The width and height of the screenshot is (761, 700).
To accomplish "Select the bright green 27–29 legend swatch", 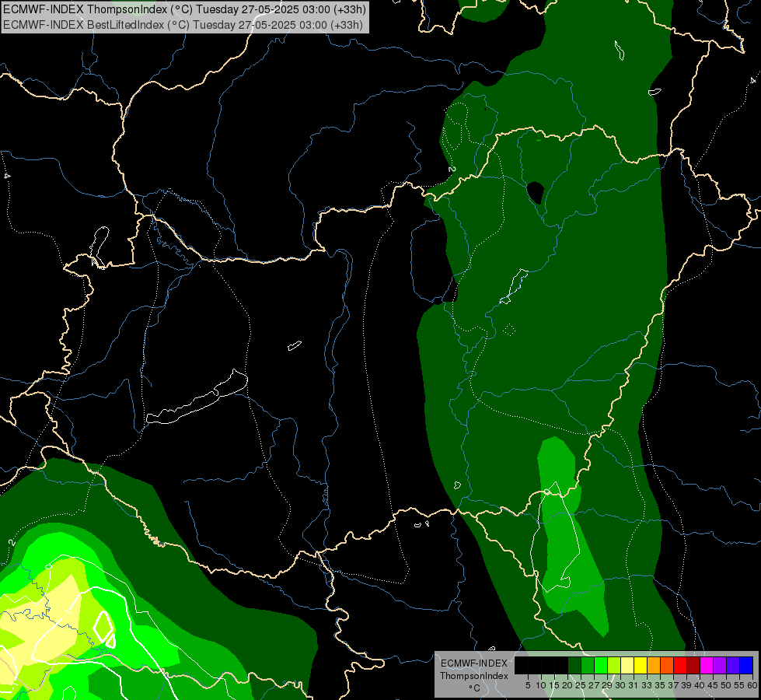I will tap(601, 665).
